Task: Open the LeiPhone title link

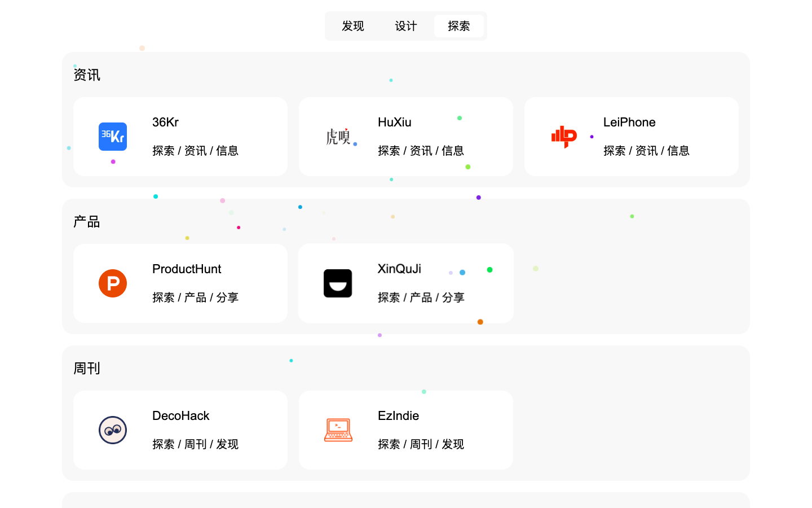Action: pos(629,122)
